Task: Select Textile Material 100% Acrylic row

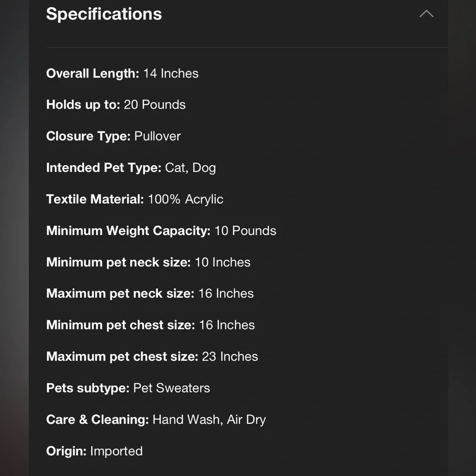Action: pyautogui.click(x=135, y=199)
